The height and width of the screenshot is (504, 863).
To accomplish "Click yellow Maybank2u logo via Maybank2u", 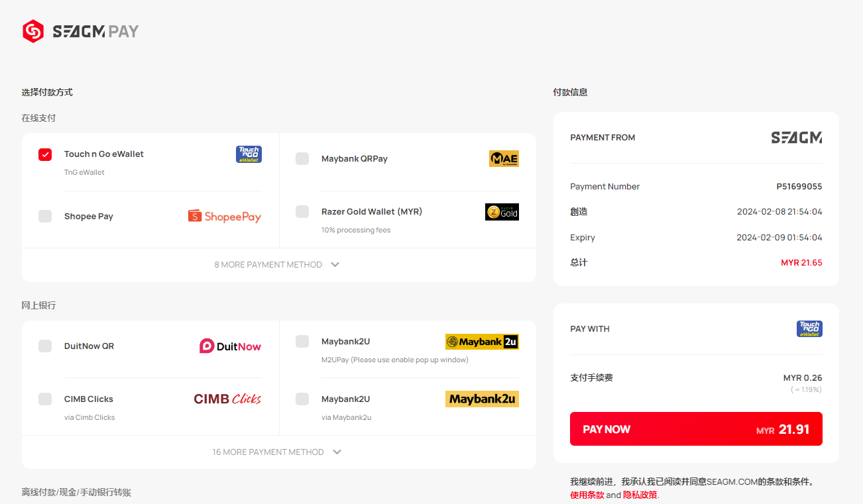I will coord(482,399).
